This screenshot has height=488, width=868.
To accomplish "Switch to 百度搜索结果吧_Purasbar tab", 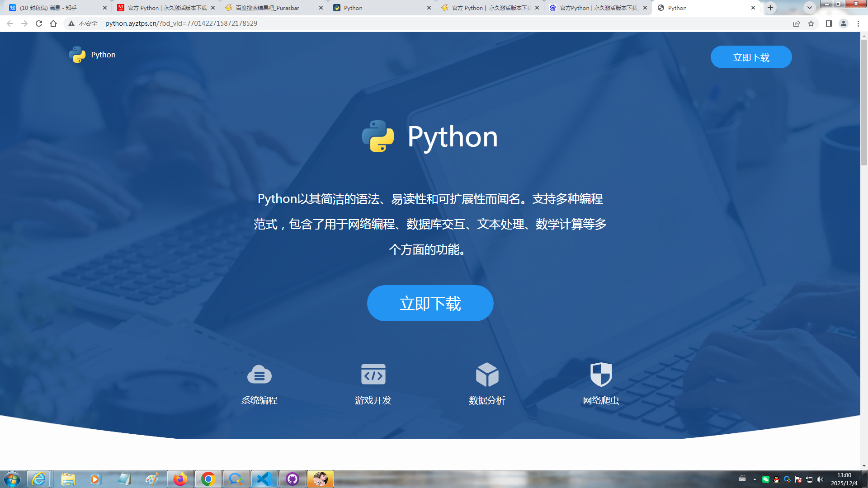I will (268, 8).
